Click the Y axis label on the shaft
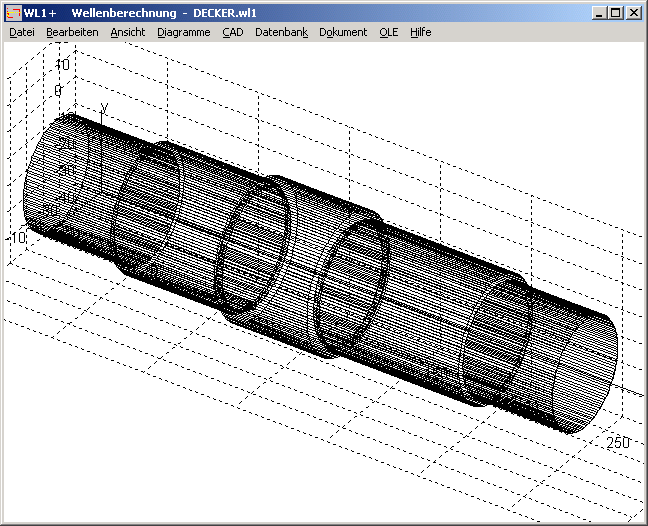648x526 pixels. click(x=105, y=107)
